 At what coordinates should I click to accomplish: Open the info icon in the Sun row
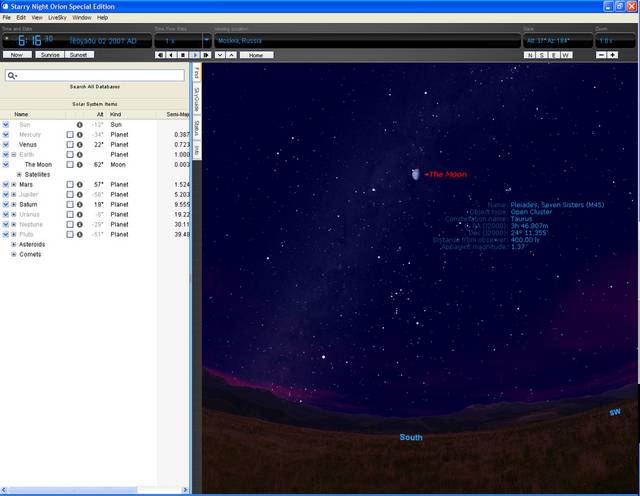point(80,125)
